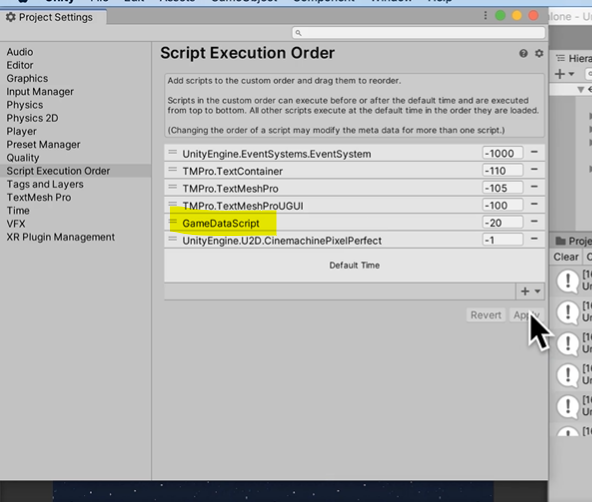Click the Default Time label area
The image size is (592, 502).
tap(355, 265)
